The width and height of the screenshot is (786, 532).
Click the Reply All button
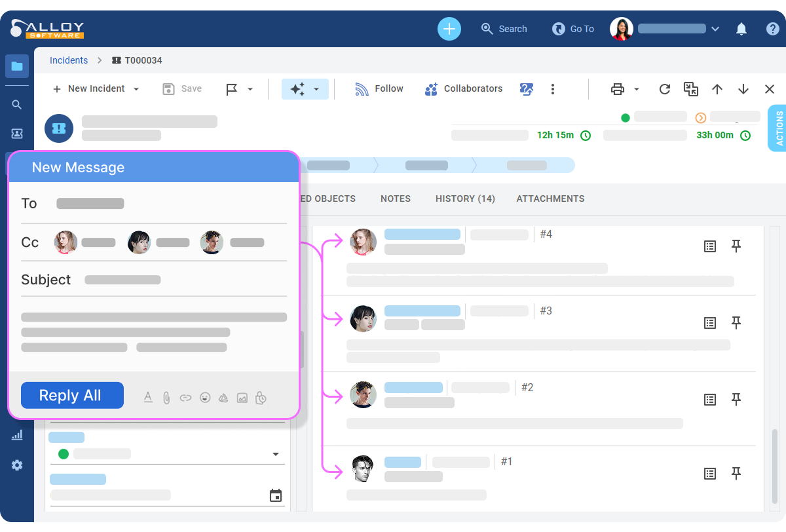click(x=72, y=395)
